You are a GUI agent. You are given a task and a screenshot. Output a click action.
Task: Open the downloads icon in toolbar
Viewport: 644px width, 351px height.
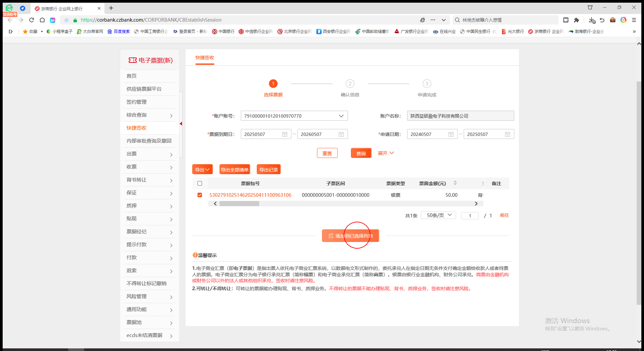pos(591,20)
